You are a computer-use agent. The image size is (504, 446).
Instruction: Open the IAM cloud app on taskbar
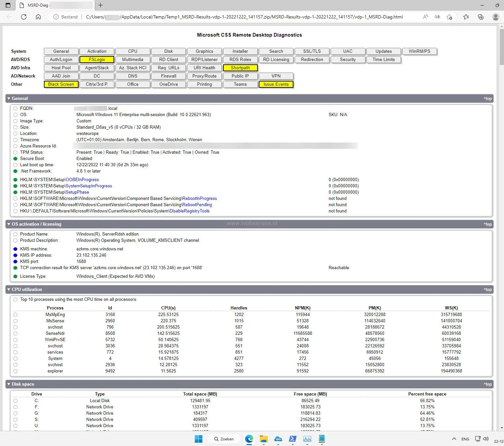[x=278, y=439]
